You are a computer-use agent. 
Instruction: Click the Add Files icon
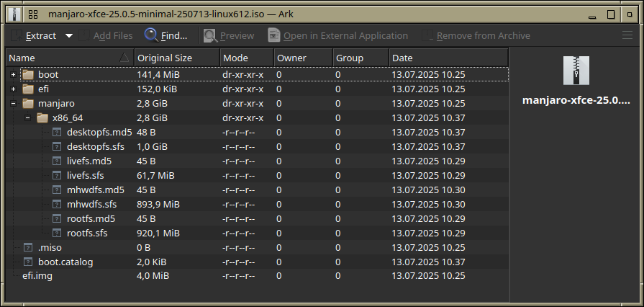[x=83, y=36]
